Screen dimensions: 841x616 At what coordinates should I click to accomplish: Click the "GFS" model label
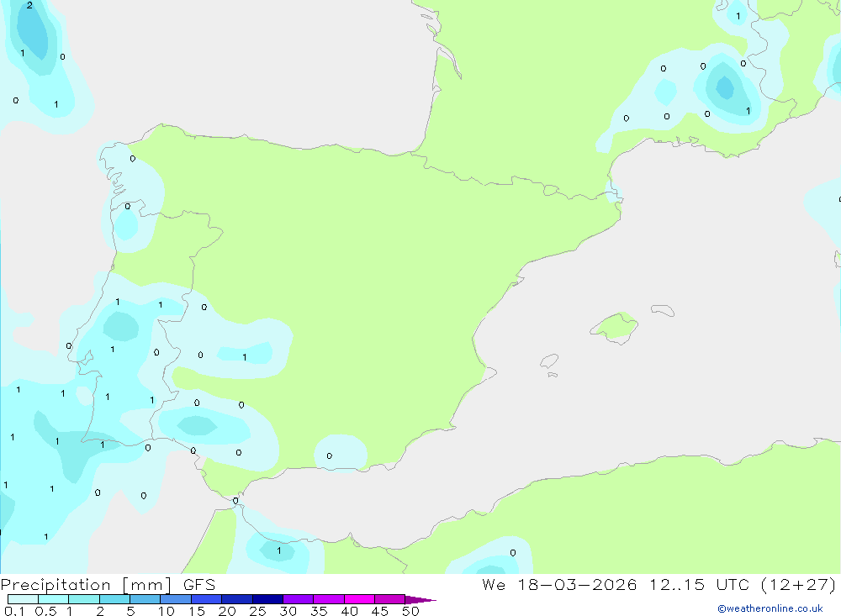[199, 585]
